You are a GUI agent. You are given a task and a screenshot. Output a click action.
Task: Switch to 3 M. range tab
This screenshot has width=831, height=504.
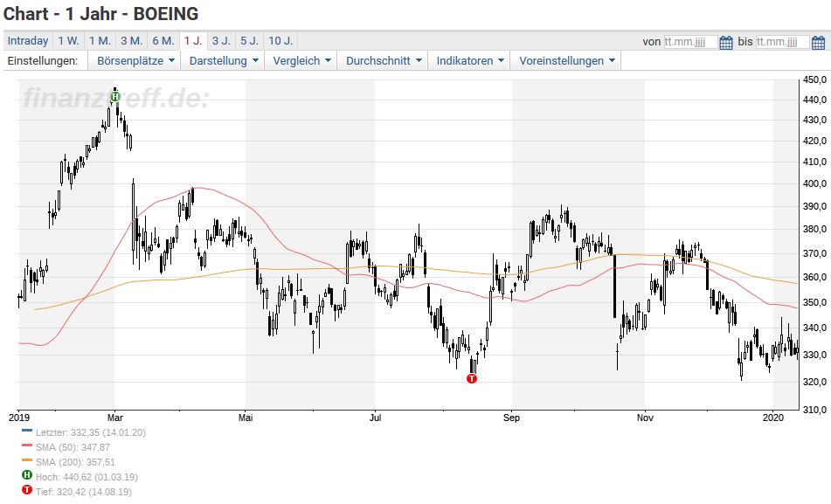click(x=131, y=41)
